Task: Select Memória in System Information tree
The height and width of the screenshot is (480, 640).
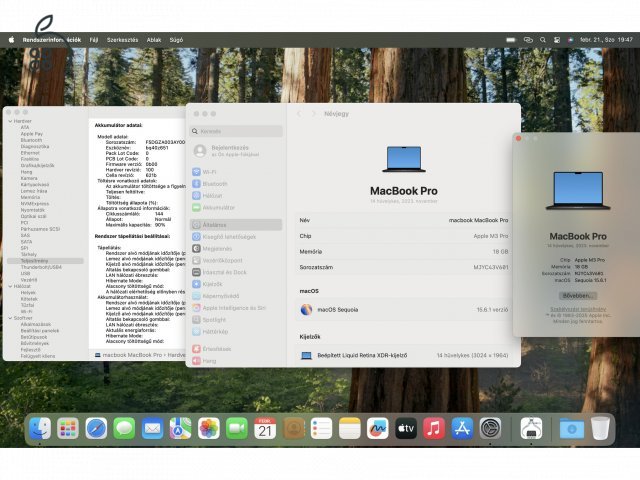Action: point(30,197)
